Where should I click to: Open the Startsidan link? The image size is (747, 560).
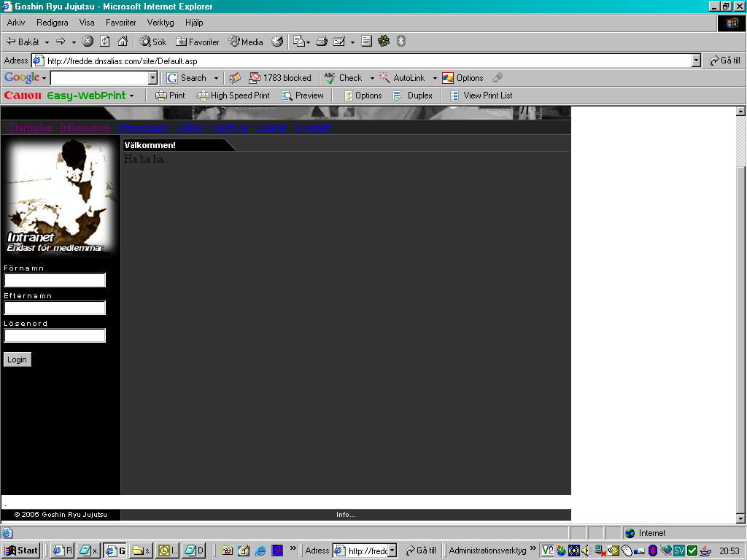point(31,128)
